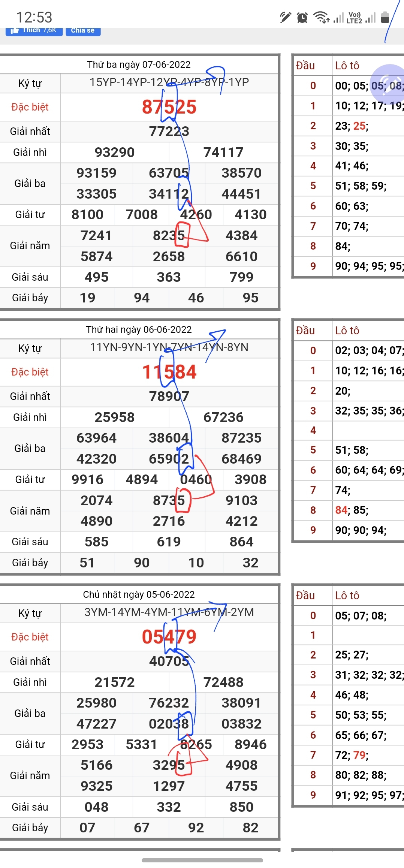Tap lô tô row 65; 66; 67;

361,735
